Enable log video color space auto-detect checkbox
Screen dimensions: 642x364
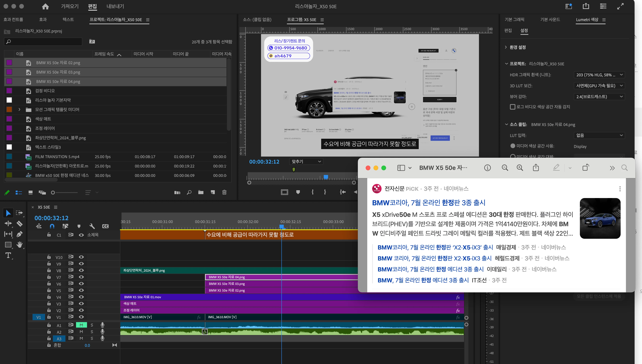(x=512, y=107)
